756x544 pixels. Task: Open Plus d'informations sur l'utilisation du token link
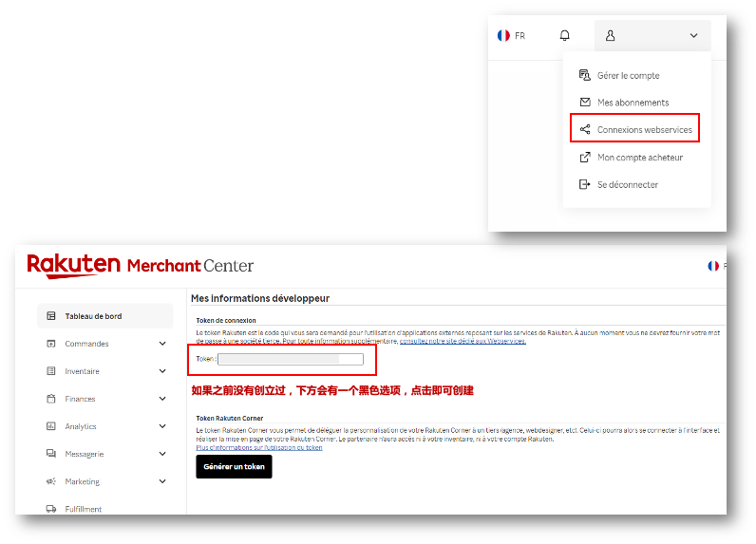pyautogui.click(x=259, y=447)
